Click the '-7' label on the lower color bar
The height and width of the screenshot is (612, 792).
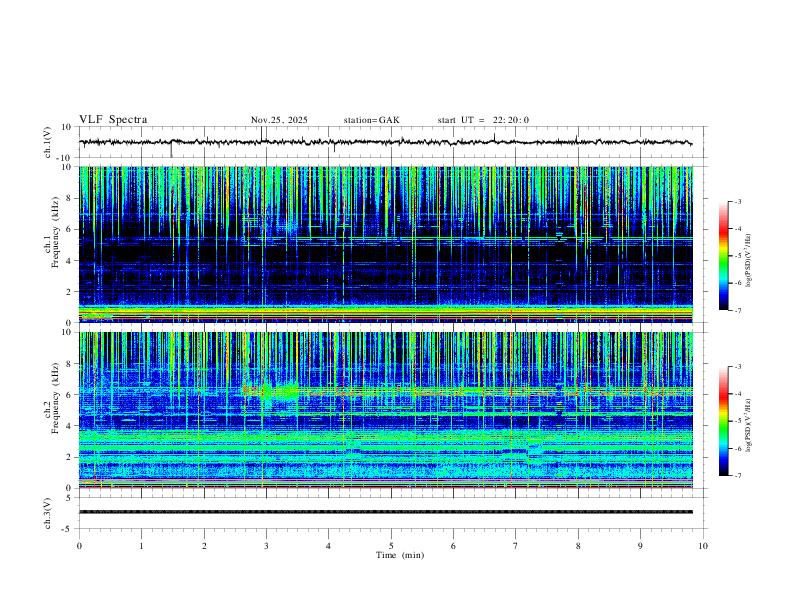pyautogui.click(x=737, y=476)
